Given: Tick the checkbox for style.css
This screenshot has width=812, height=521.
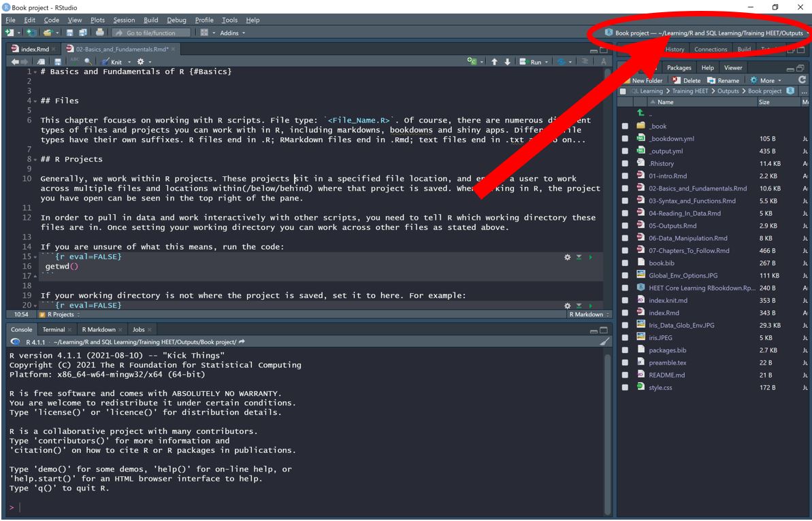Looking at the screenshot, I should 625,387.
